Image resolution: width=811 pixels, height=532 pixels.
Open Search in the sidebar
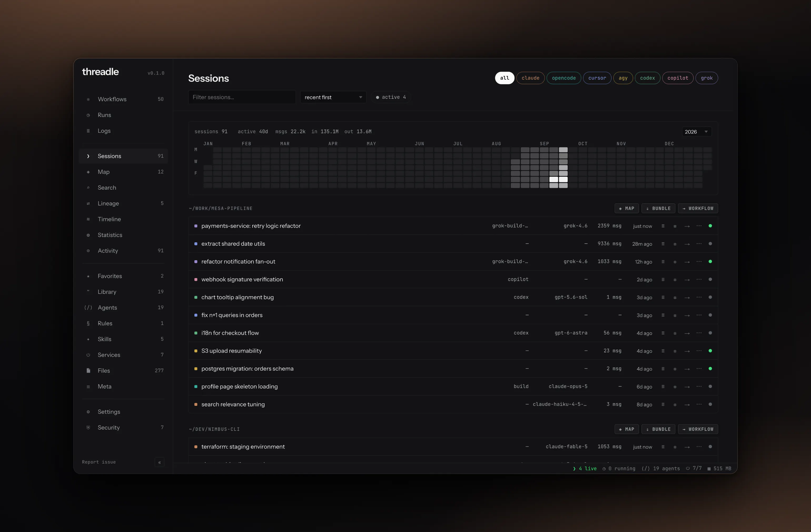tap(123, 188)
